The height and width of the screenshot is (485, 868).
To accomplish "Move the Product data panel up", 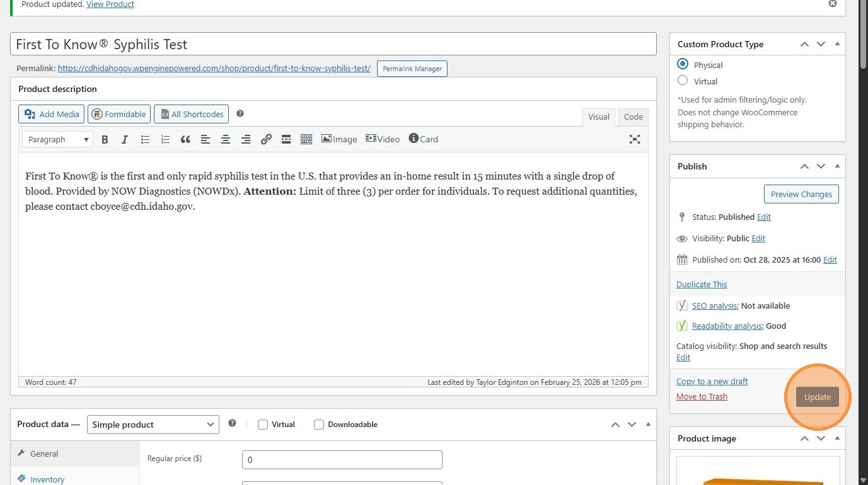I will 615,425.
